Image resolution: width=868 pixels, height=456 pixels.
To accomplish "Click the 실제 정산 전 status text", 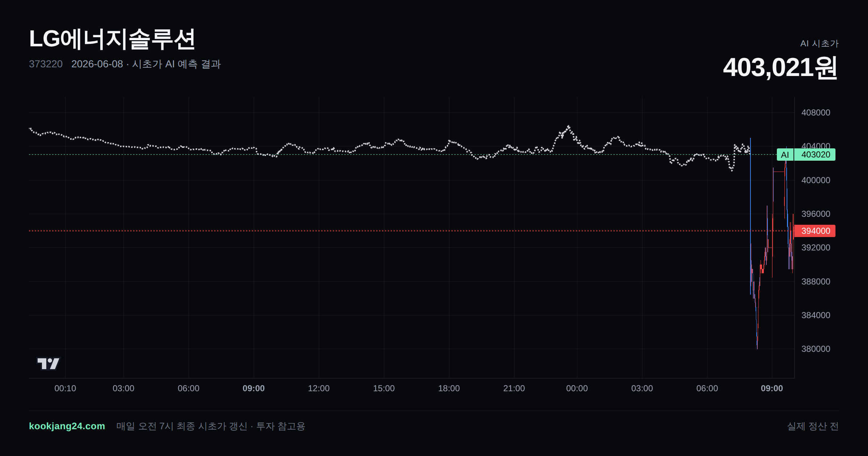I will tap(813, 426).
